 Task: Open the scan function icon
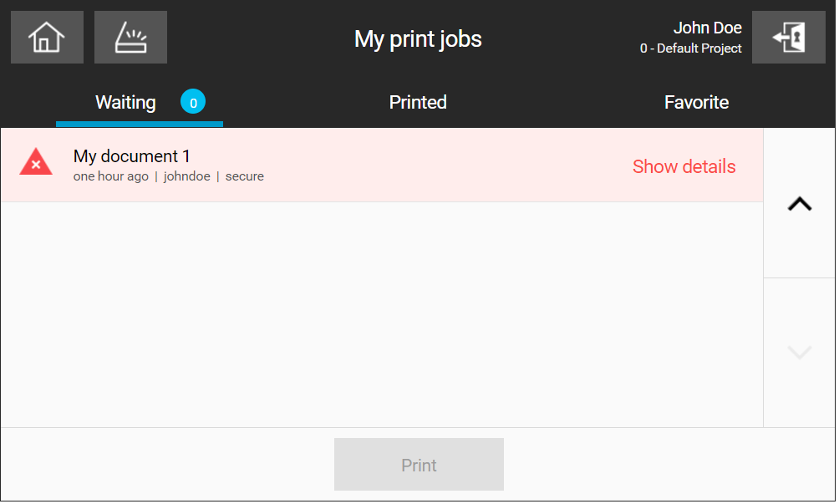click(130, 38)
